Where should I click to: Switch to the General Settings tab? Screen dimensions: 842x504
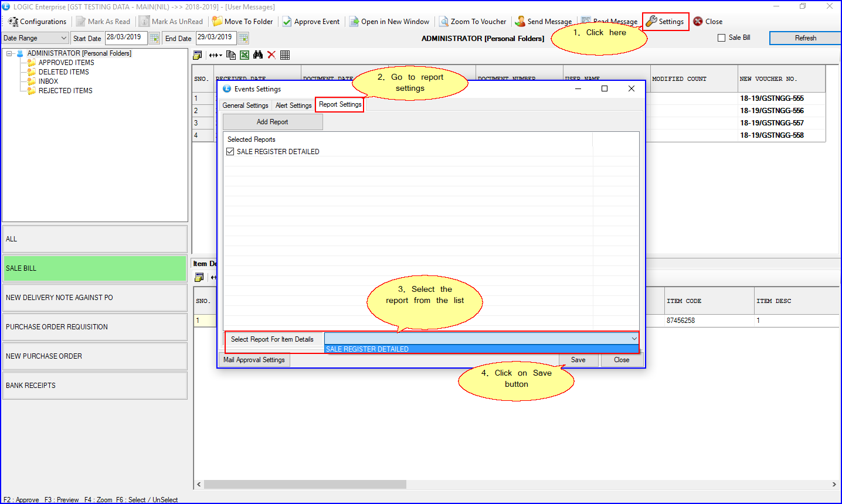245,105
